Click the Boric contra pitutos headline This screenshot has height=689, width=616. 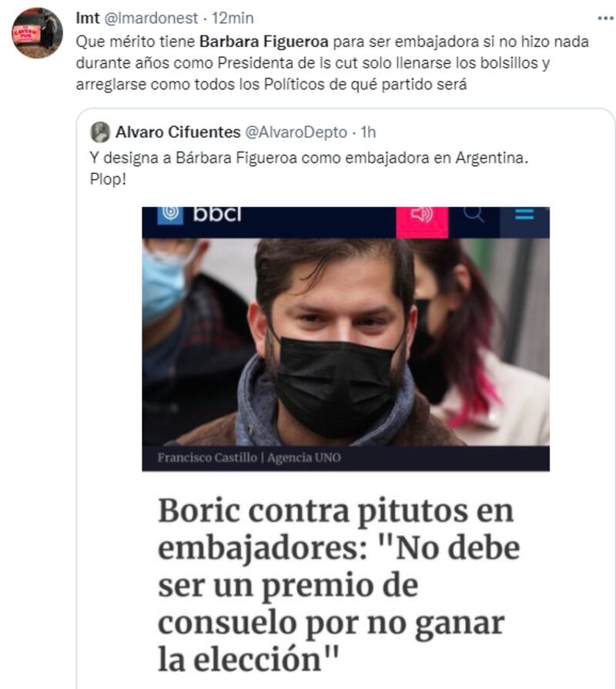339,584
